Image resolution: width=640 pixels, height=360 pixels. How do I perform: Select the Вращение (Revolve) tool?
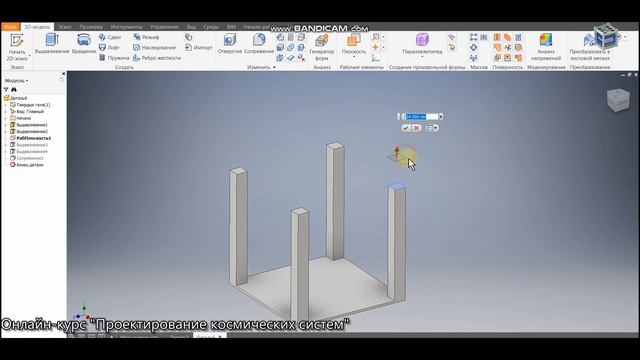(84, 44)
